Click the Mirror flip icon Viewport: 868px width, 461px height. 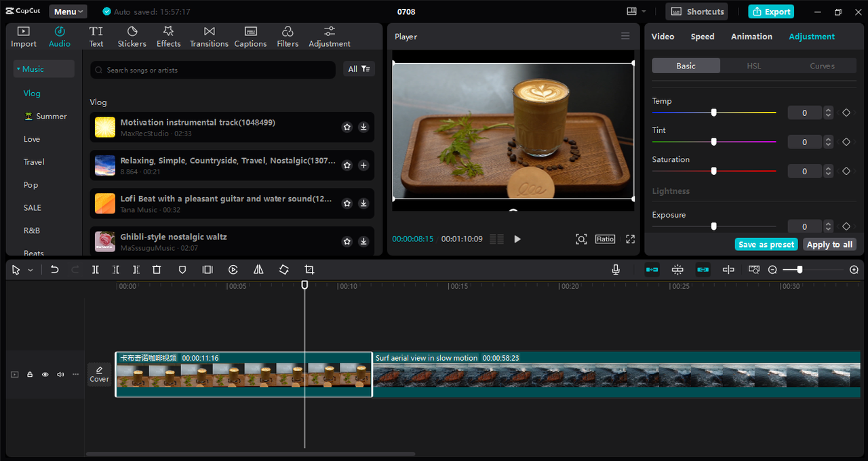tap(258, 270)
